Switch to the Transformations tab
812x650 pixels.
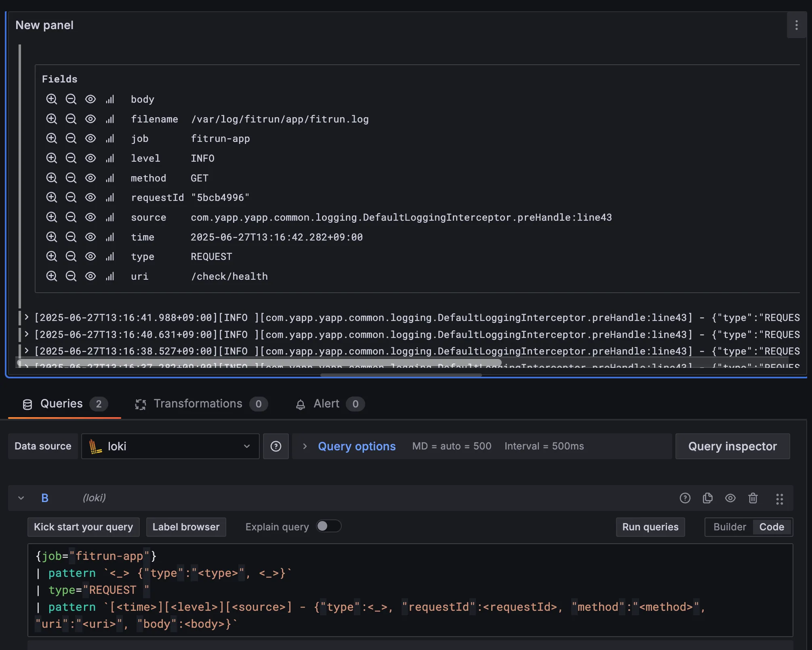point(198,404)
